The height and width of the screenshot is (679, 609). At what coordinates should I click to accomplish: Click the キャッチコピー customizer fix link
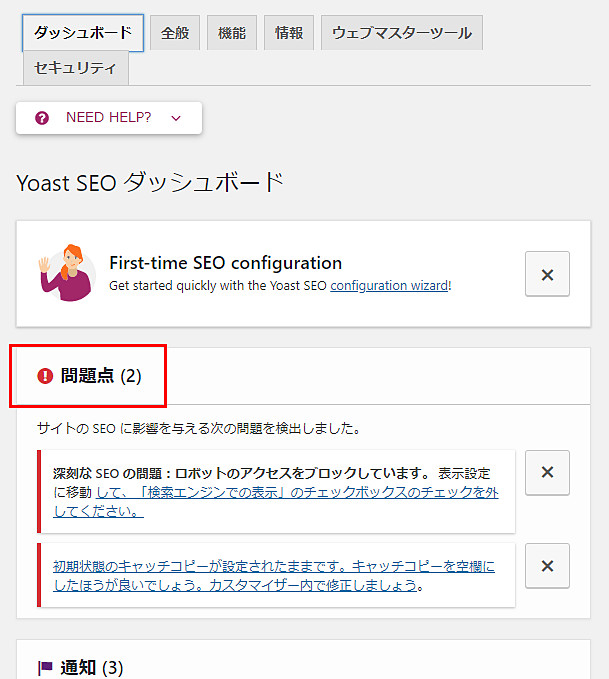[x=273, y=576]
